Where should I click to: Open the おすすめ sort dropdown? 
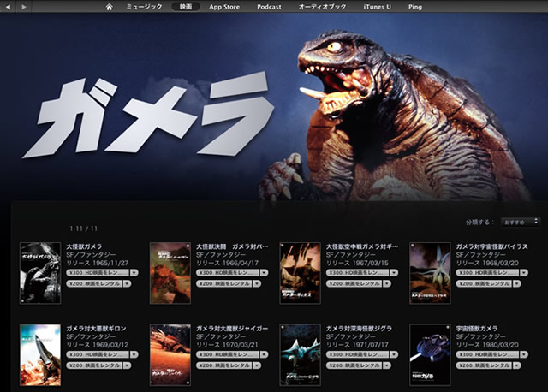(x=520, y=222)
